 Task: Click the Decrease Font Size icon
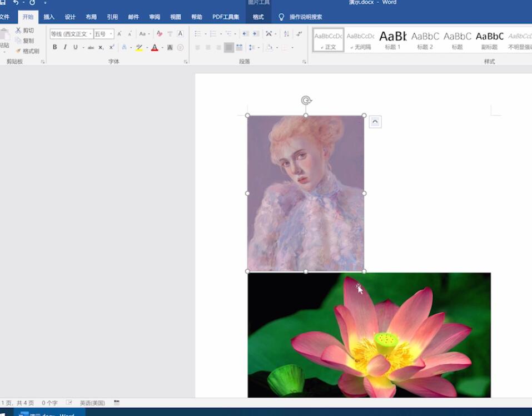pyautogui.click(x=130, y=34)
